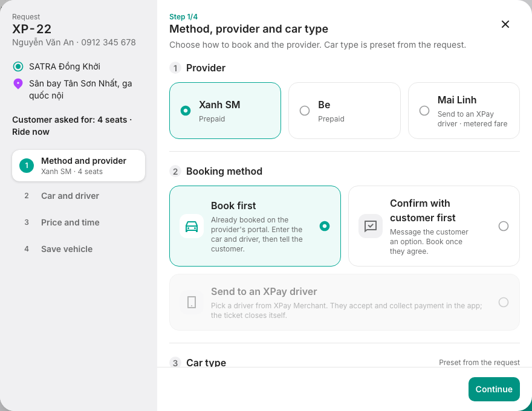
Task: Click the phone icon for XPay driver option
Action: (x=192, y=302)
